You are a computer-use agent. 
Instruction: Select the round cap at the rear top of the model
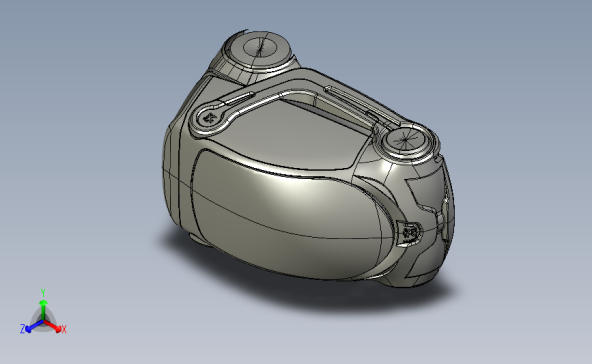point(260,48)
